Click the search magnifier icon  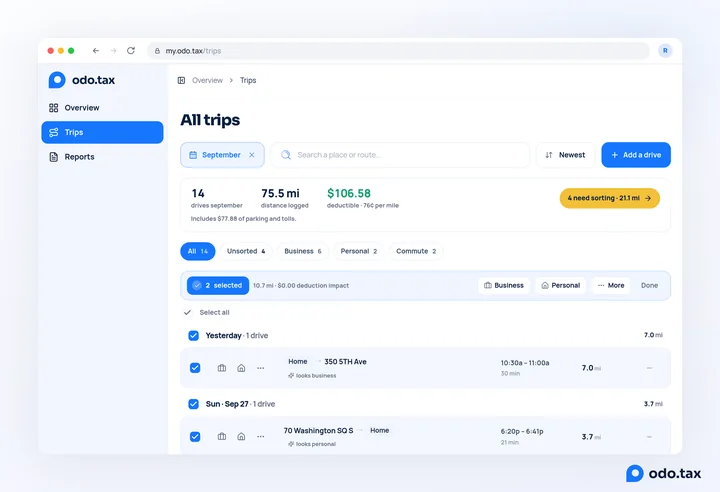coord(286,155)
